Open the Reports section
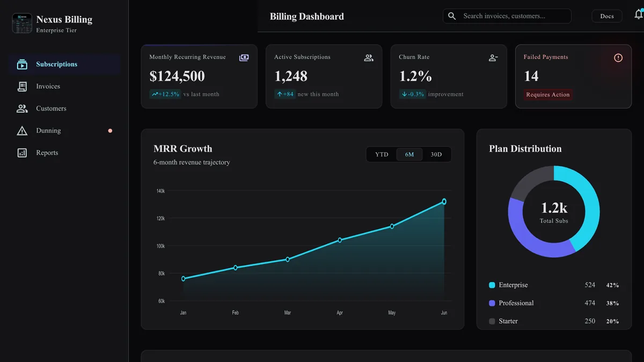 pos(64,153)
